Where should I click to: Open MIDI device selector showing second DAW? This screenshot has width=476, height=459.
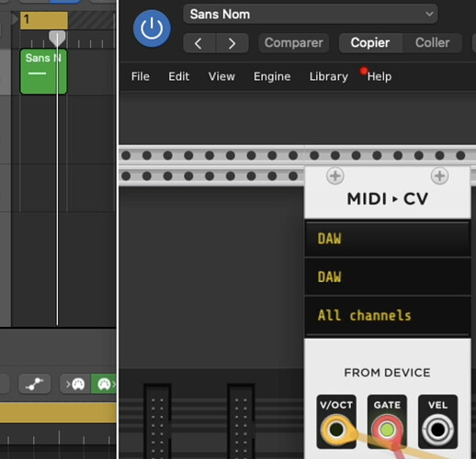pos(388,277)
